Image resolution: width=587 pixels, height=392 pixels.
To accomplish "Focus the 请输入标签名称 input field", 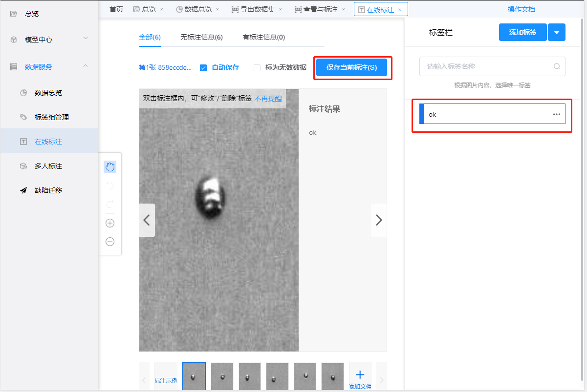I will point(492,66).
